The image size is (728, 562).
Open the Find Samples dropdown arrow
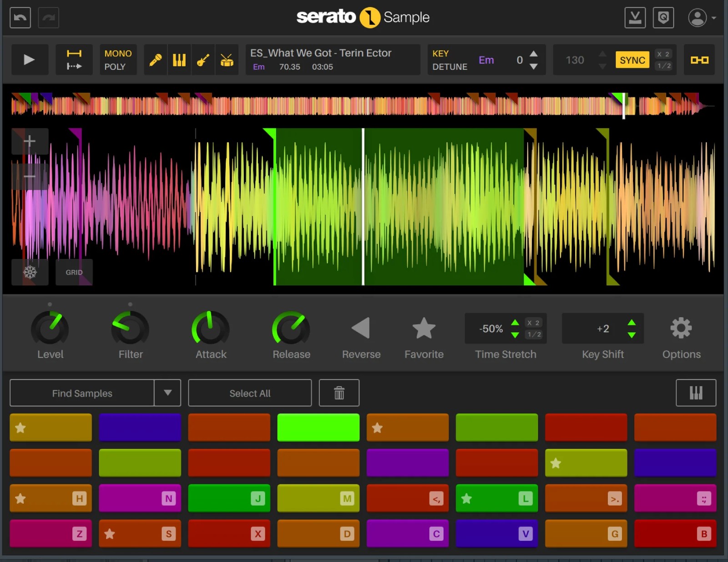168,393
